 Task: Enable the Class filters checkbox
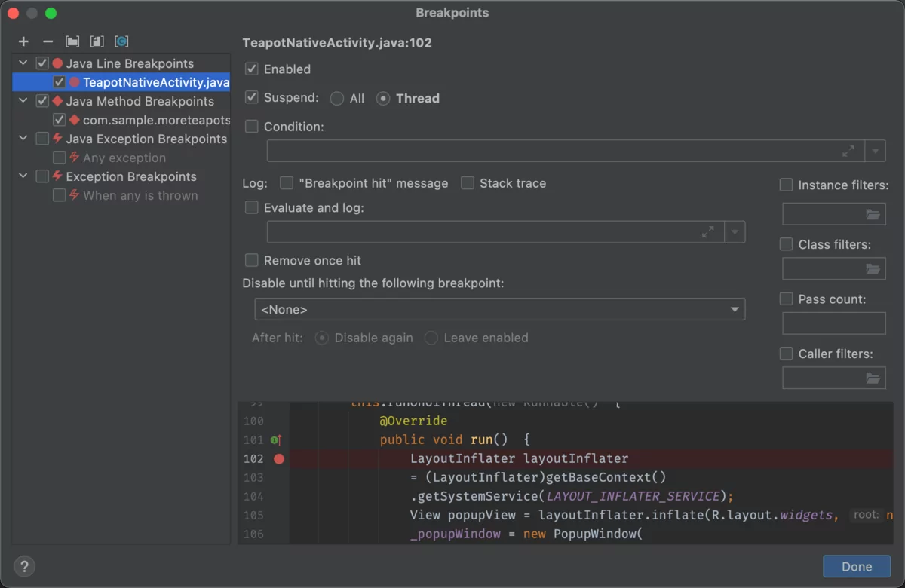tap(786, 244)
